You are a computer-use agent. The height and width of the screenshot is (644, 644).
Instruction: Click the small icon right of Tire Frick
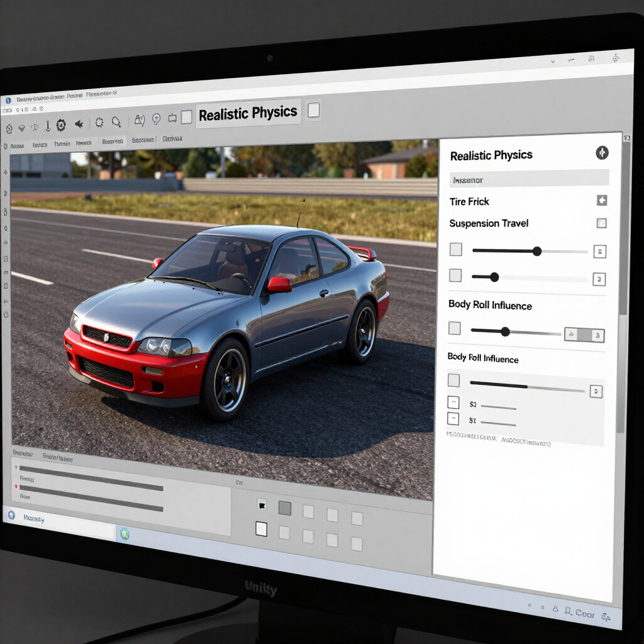point(602,201)
